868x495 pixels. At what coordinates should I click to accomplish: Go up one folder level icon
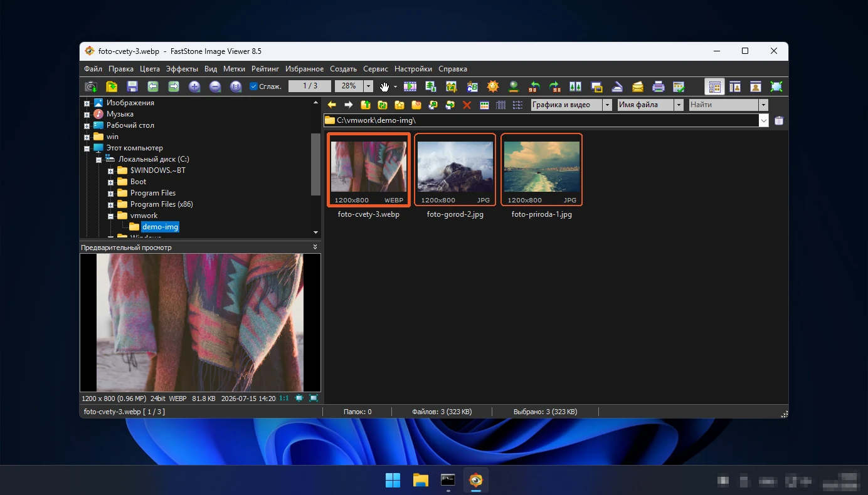click(x=366, y=105)
